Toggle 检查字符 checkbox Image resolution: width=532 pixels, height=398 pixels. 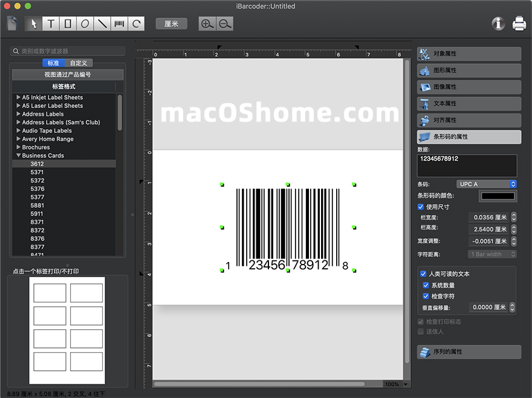426,296
